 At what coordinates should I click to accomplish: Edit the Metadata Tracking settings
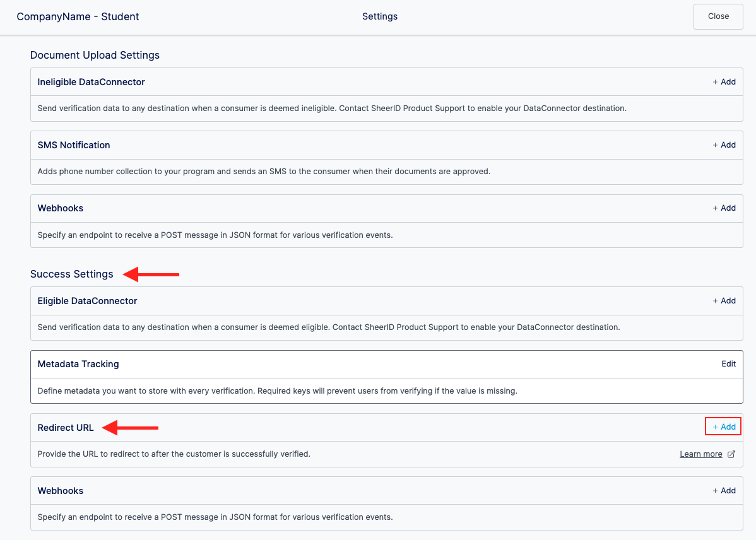(728, 364)
